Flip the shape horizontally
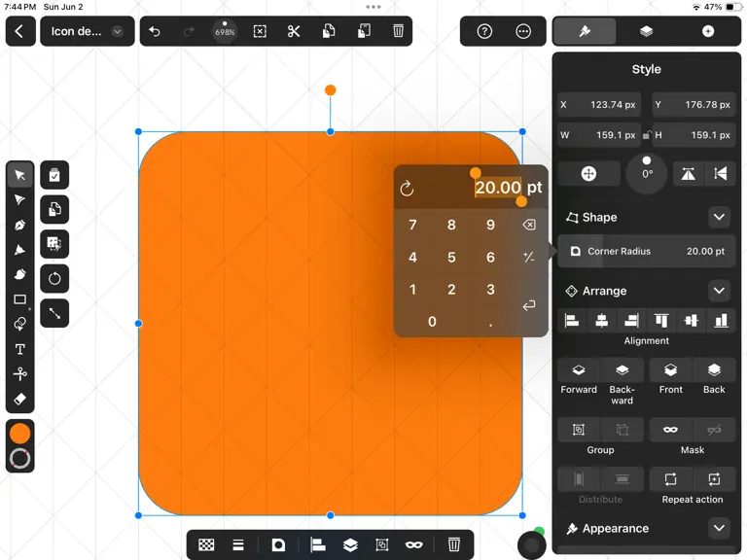 pos(688,174)
